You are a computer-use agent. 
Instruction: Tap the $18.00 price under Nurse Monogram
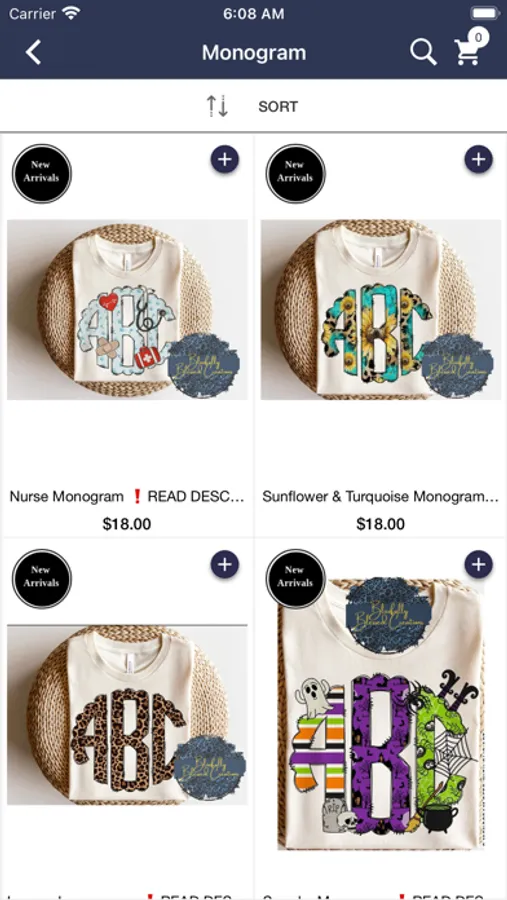[127, 524]
